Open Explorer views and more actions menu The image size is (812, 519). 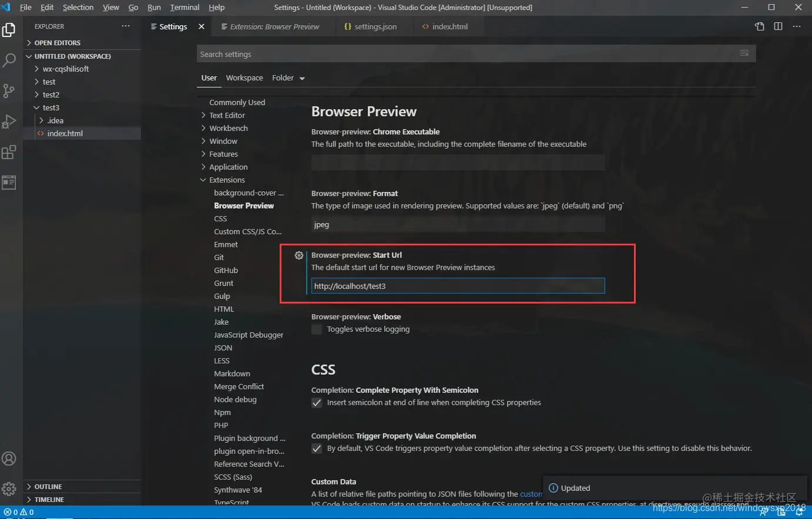pos(126,26)
